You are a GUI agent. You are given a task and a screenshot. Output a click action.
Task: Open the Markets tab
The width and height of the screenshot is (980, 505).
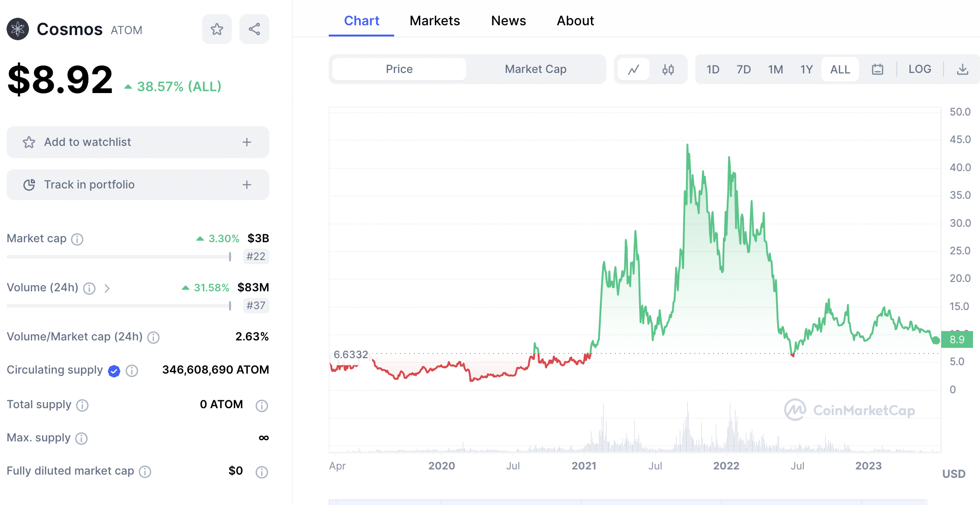[x=435, y=21]
